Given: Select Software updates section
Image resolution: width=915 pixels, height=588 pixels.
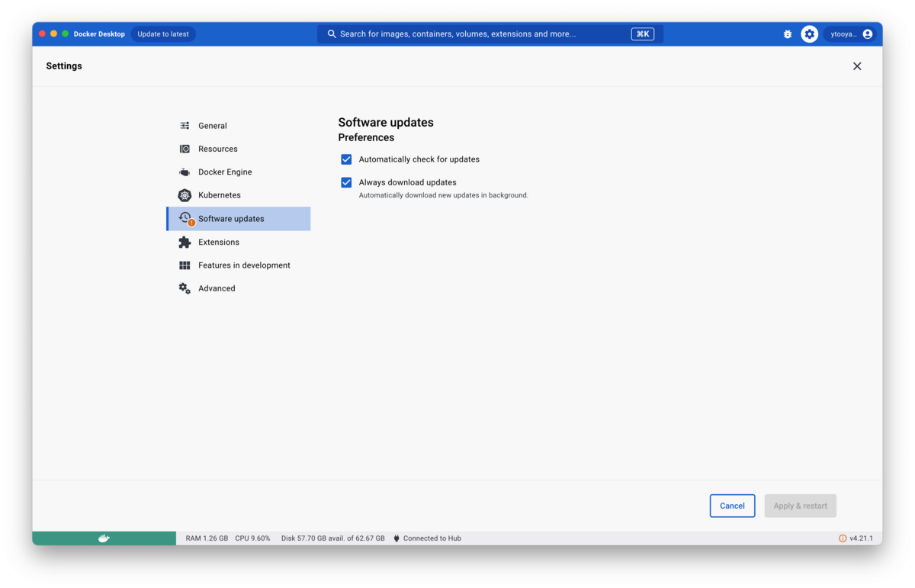Looking at the screenshot, I should pyautogui.click(x=239, y=219).
